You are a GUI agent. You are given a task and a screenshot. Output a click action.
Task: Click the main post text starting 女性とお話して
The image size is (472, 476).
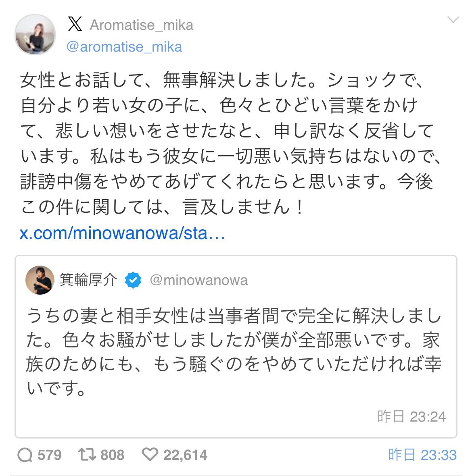click(x=231, y=143)
